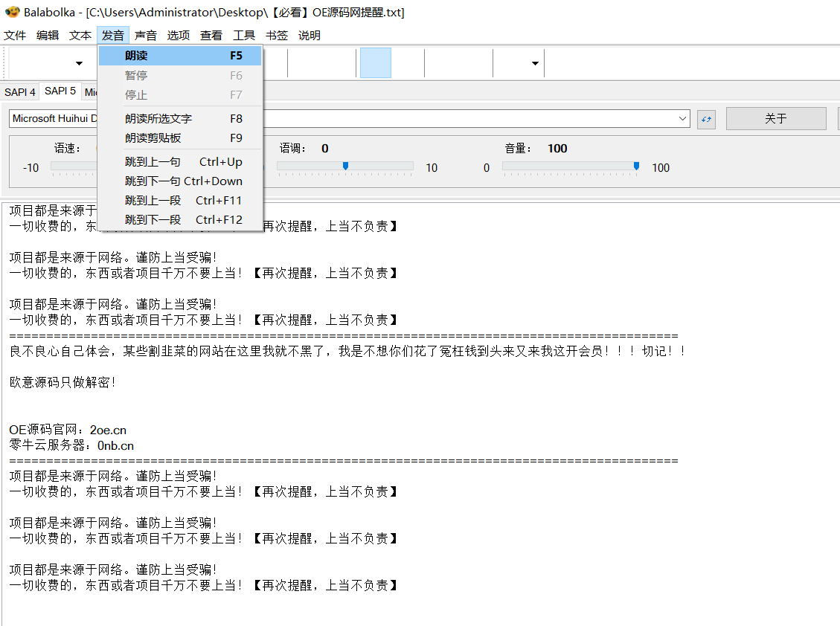Choose 跳到下一段 Ctrl+F12 menu item
This screenshot has width=840, height=626.
180,219
